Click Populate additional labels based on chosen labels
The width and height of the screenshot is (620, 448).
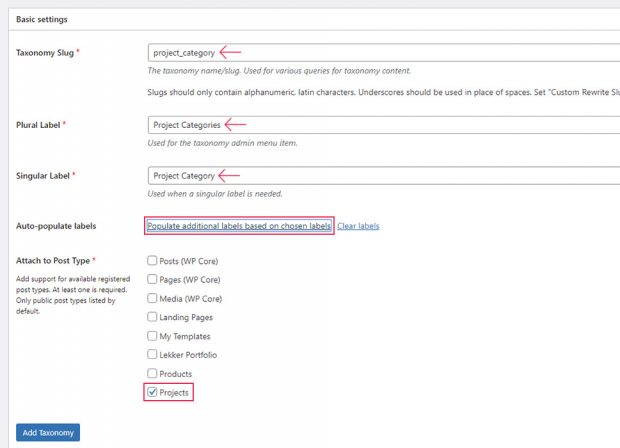coord(239,226)
